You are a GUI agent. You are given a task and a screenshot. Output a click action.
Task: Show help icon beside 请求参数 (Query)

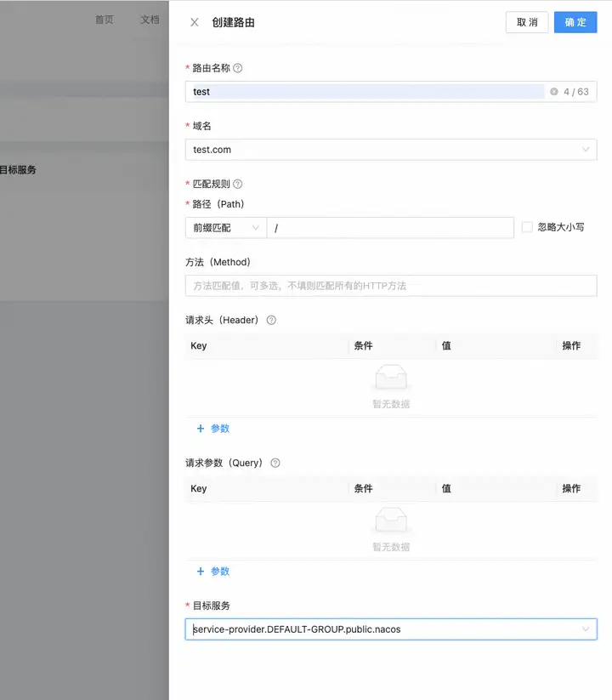pyautogui.click(x=275, y=463)
